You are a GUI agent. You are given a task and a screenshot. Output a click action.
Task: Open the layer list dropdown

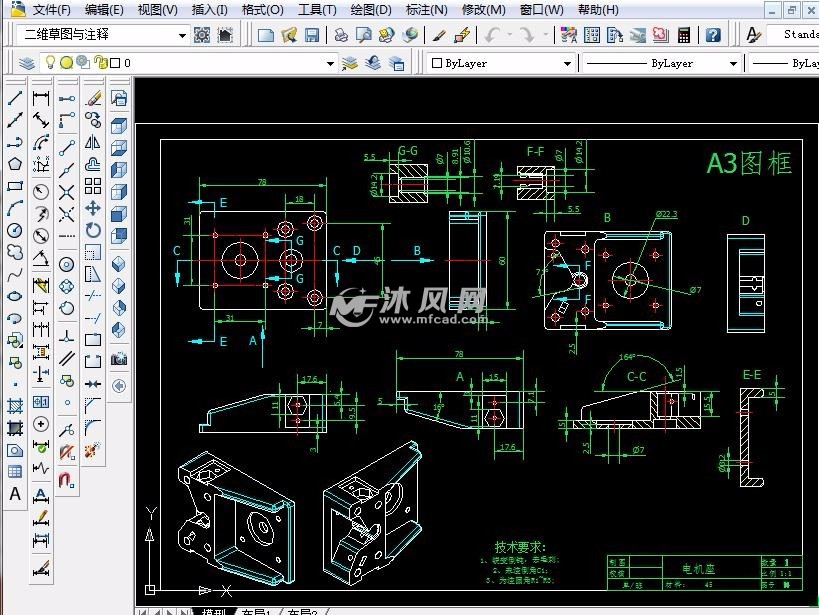[330, 63]
